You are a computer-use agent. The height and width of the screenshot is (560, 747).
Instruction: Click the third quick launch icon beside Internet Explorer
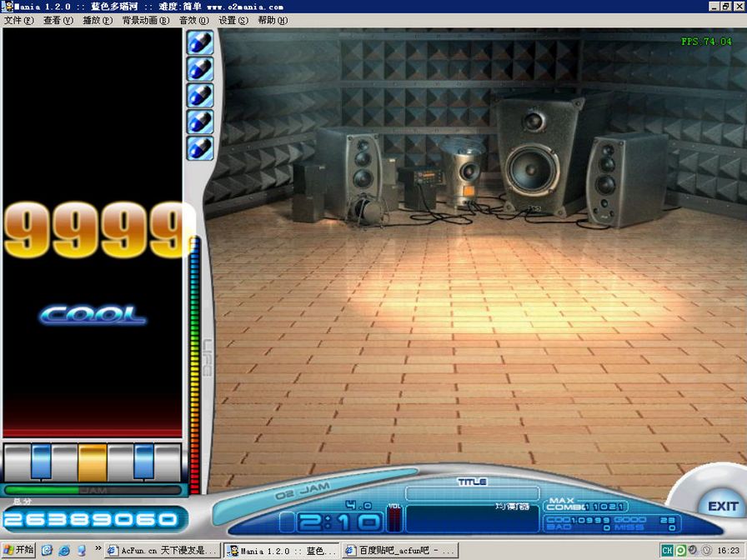point(82,551)
